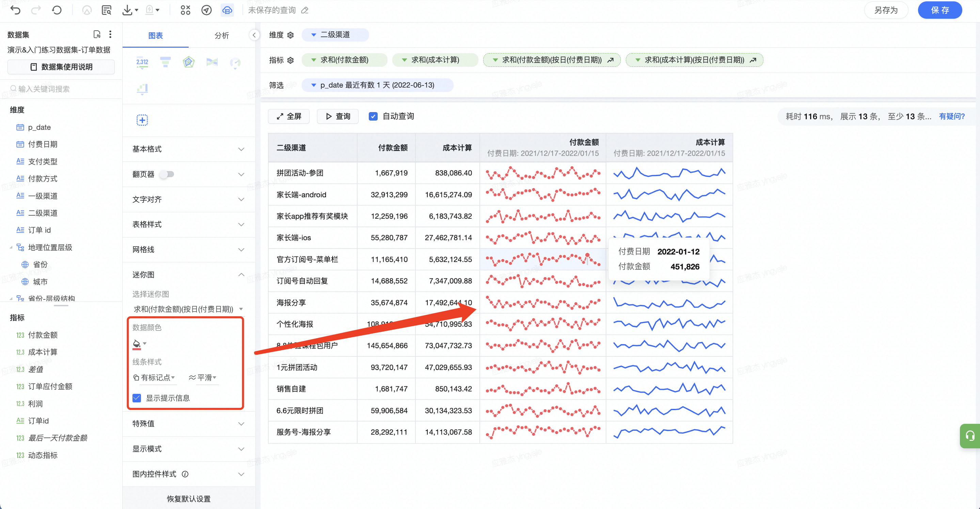
Task: Click the compass send icon
Action: point(206,10)
